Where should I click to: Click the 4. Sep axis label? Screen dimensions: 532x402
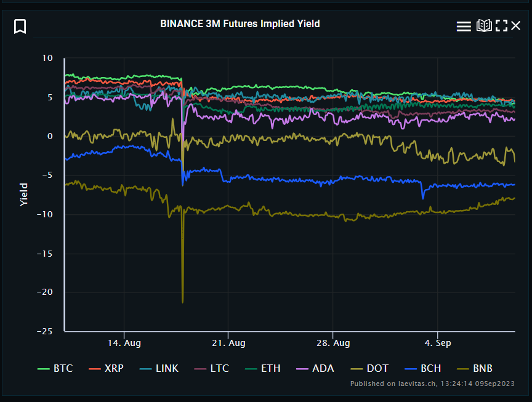pyautogui.click(x=438, y=343)
